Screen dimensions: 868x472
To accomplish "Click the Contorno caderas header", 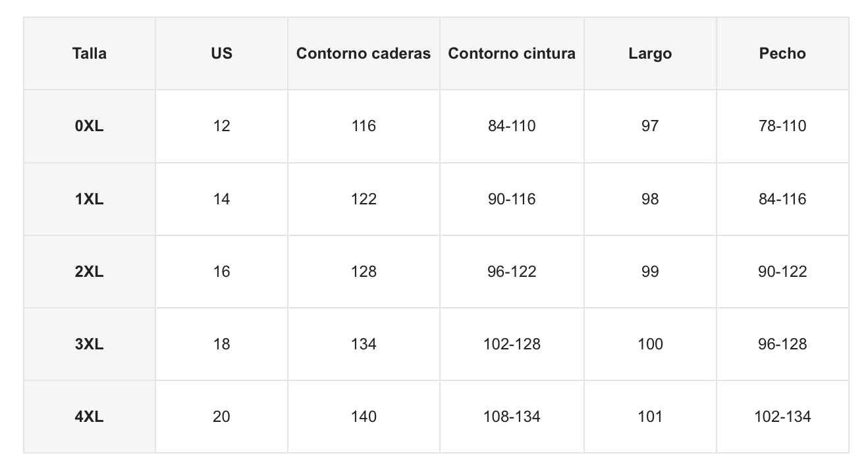I will pos(364,53).
